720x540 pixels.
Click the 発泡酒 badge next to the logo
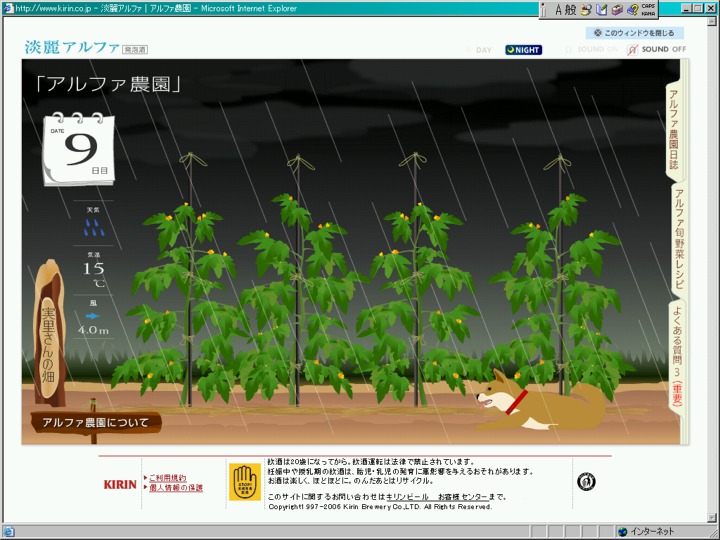pyautogui.click(x=135, y=50)
